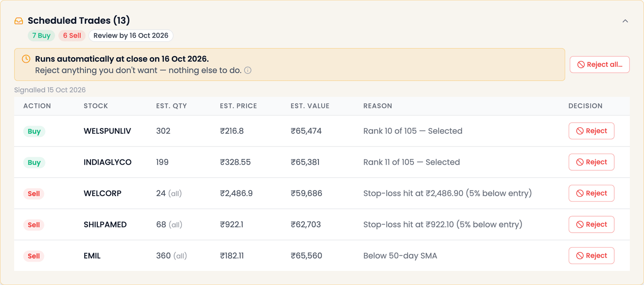Image resolution: width=644 pixels, height=285 pixels.
Task: Reject the INDIAGLYCO buy trade
Action: point(591,162)
